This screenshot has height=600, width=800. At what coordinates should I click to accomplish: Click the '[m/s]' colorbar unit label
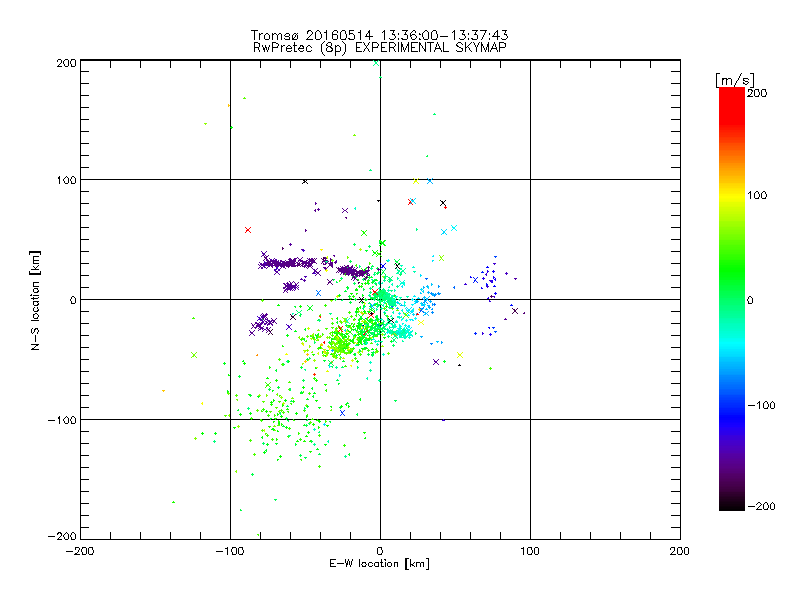tap(734, 80)
